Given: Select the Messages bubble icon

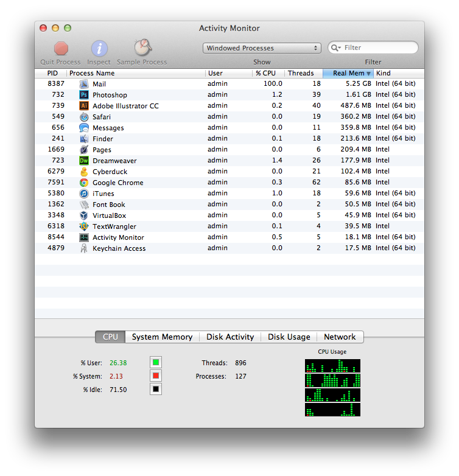Looking at the screenshot, I should (84, 128).
